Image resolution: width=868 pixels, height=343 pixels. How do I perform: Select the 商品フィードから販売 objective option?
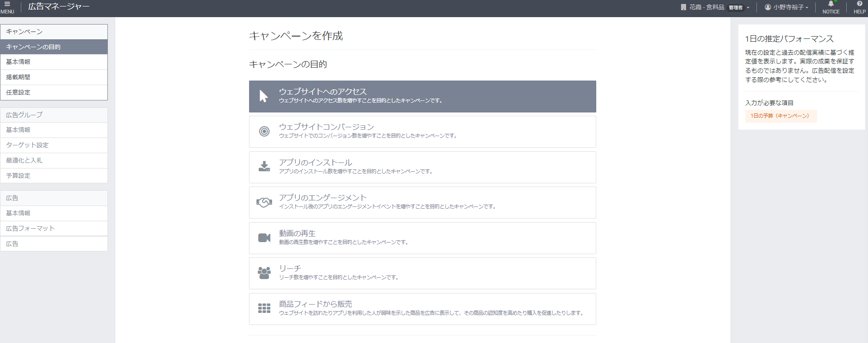click(315, 304)
